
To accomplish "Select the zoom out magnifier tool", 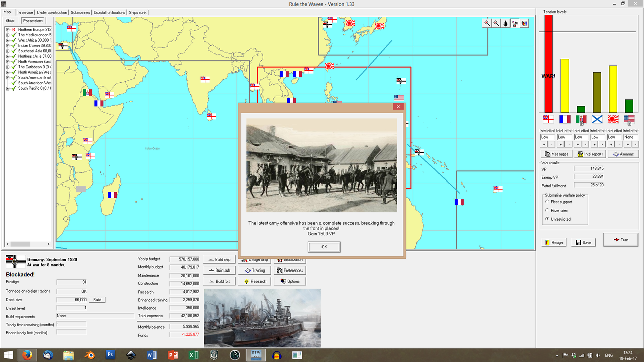I will point(496,23).
